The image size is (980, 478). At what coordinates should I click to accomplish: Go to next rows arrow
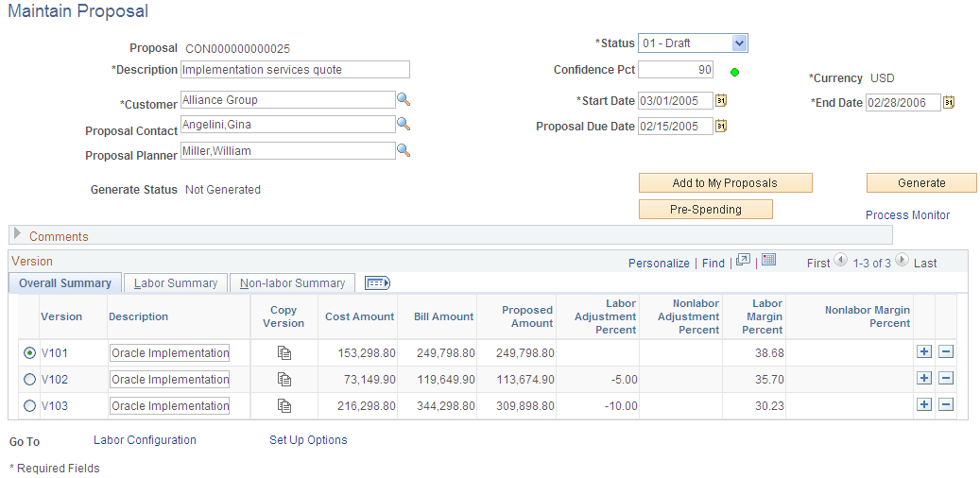click(902, 260)
